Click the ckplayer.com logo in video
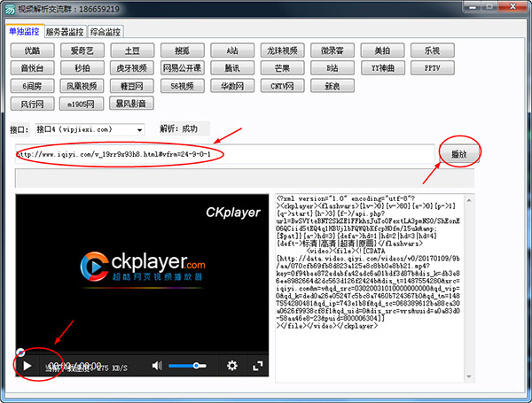This screenshot has height=403, width=532. tap(143, 267)
